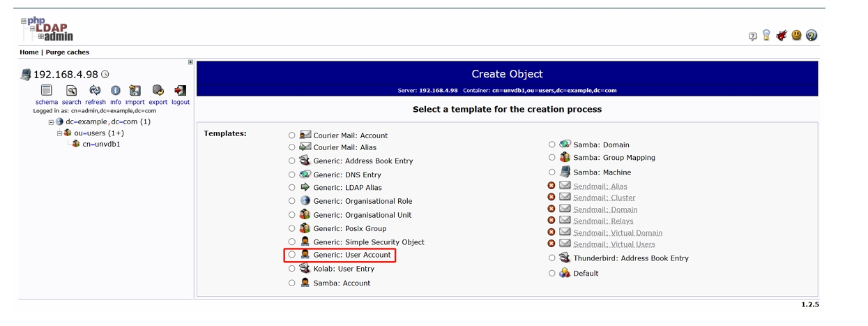868x326 pixels.
Task: Collapse the ou=users tree branch
Action: (60, 133)
